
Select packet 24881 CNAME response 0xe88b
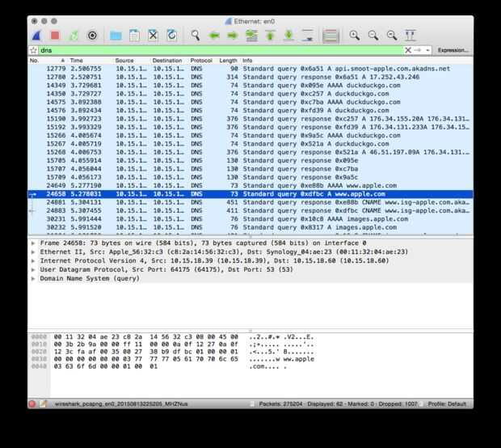coord(250,202)
